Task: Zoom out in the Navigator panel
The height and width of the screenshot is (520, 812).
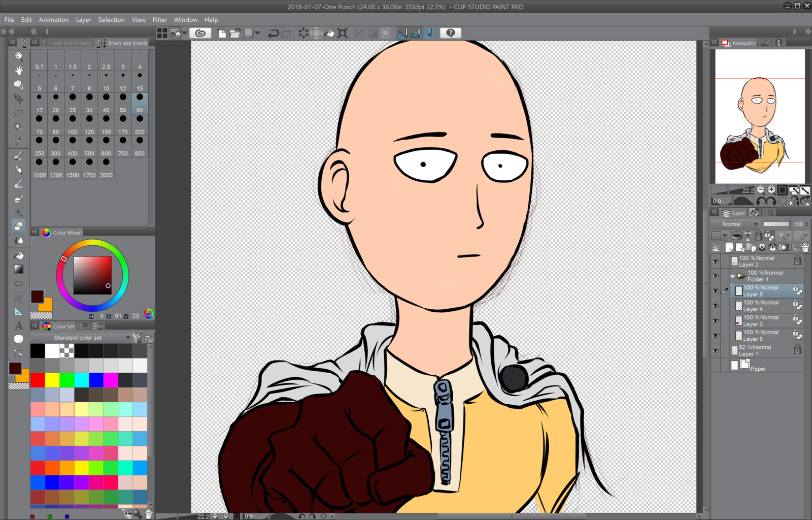Action: coord(760,190)
